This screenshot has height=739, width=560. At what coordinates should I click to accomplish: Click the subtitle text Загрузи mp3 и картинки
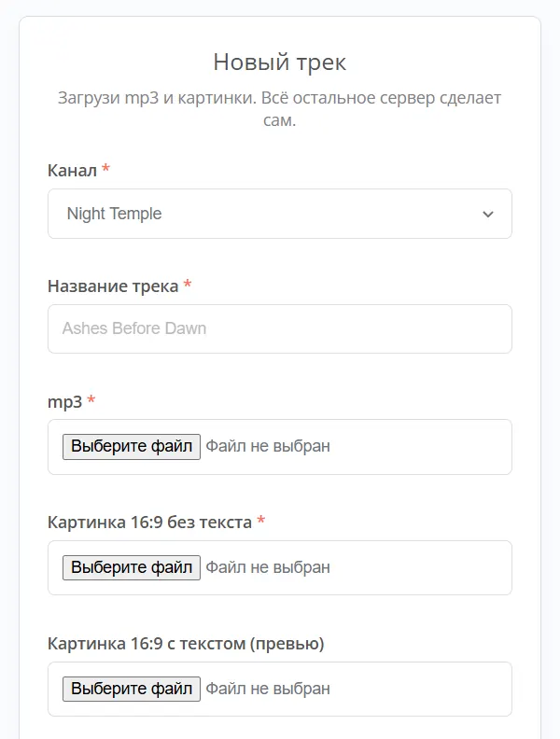pos(157,98)
